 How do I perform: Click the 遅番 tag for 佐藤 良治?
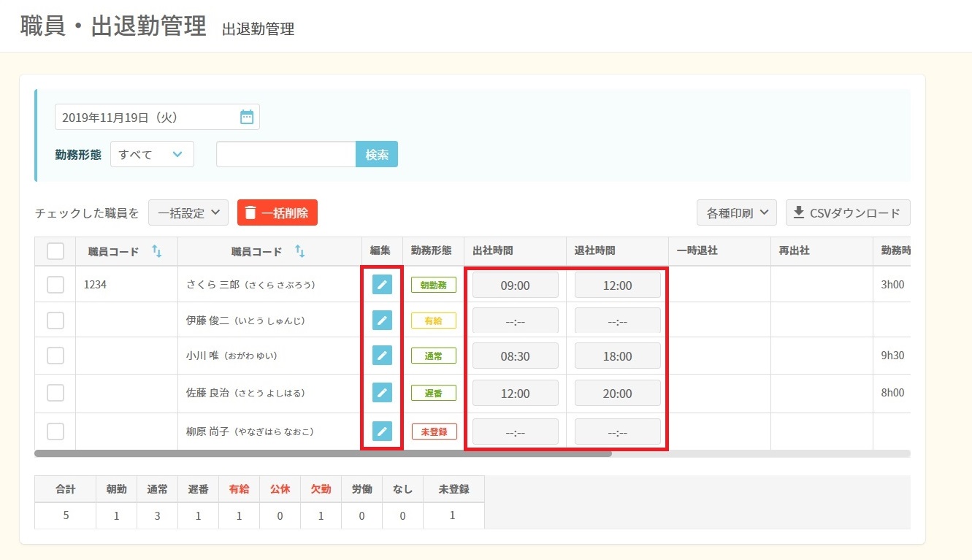(x=434, y=393)
